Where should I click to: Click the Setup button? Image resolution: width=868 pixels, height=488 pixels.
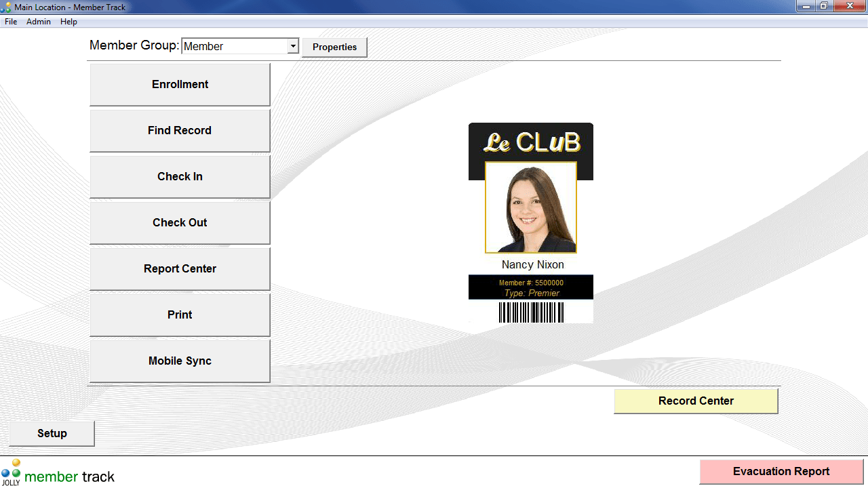[x=52, y=434]
